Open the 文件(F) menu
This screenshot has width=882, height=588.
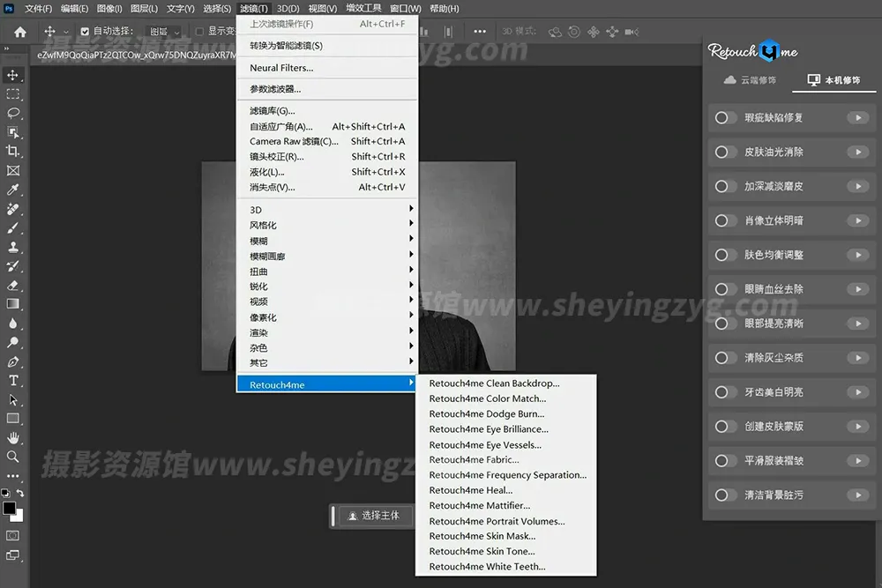coord(38,9)
